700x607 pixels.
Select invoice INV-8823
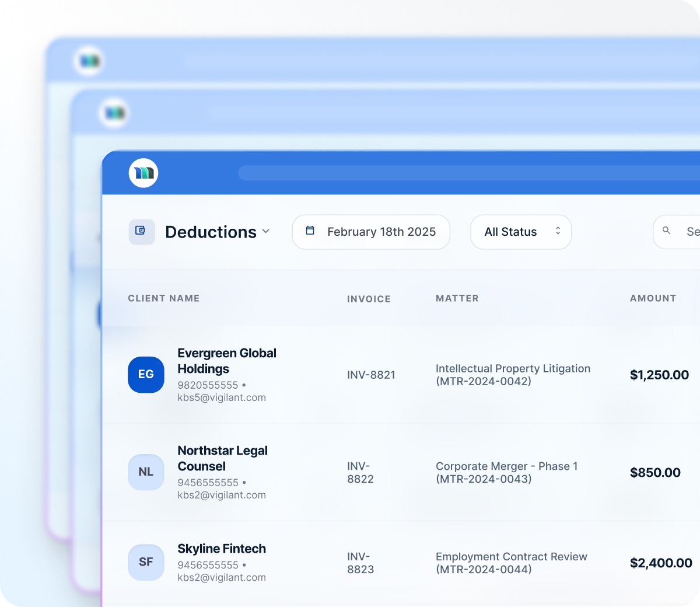pyautogui.click(x=360, y=563)
